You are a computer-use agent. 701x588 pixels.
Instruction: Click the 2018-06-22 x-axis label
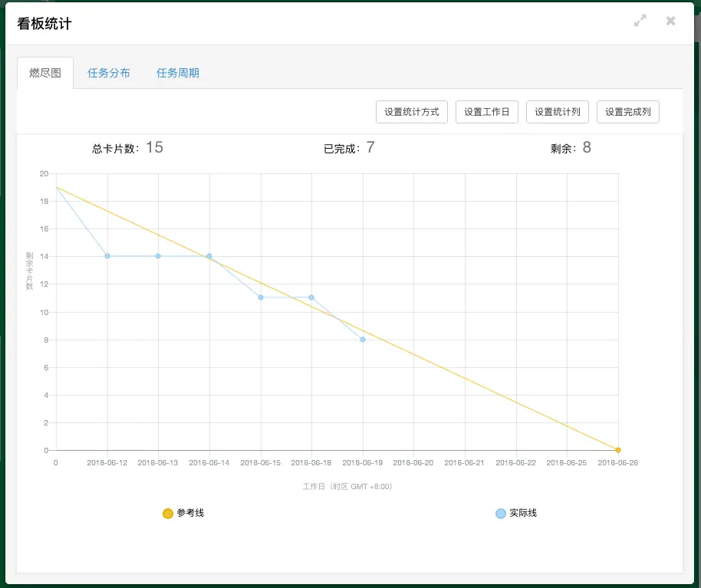click(516, 463)
